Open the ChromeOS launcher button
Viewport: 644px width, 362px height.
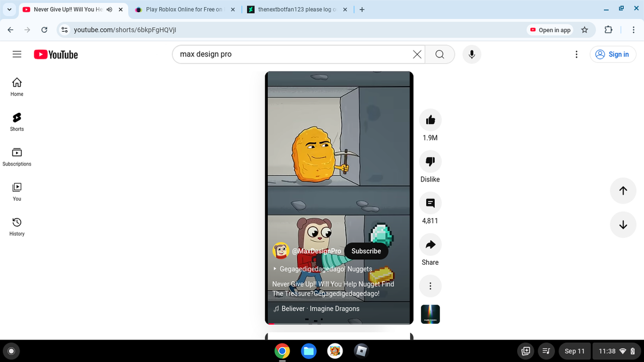(x=11, y=351)
